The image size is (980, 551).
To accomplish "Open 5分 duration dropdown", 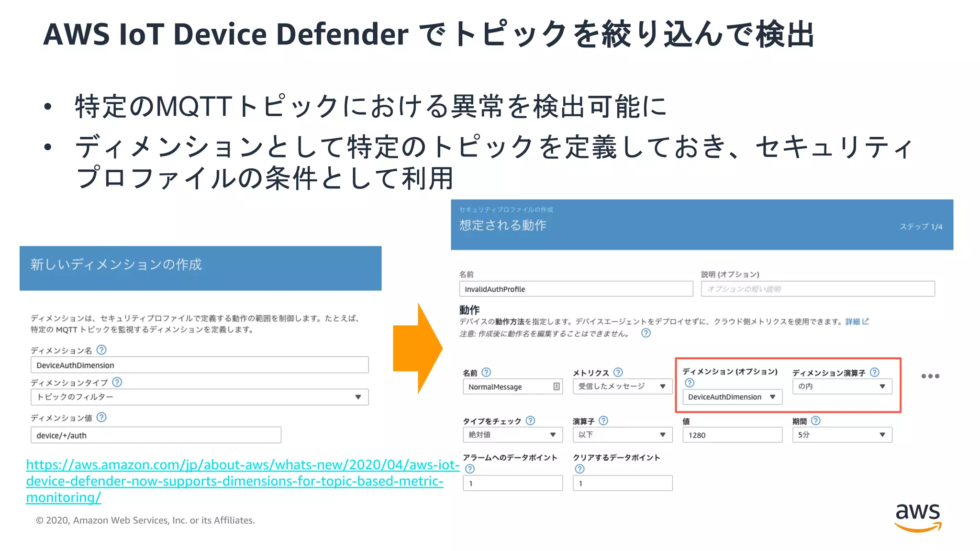I will click(842, 435).
